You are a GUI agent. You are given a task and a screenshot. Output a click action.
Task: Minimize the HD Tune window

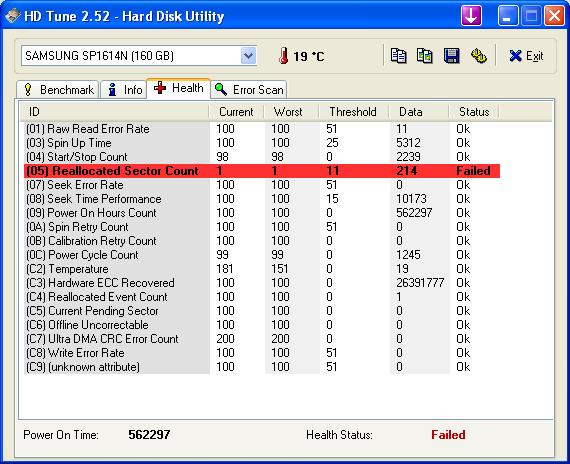click(507, 16)
